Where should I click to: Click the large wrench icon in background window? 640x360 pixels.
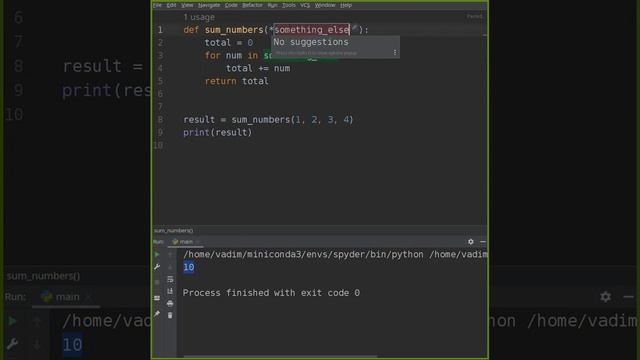coord(12,344)
